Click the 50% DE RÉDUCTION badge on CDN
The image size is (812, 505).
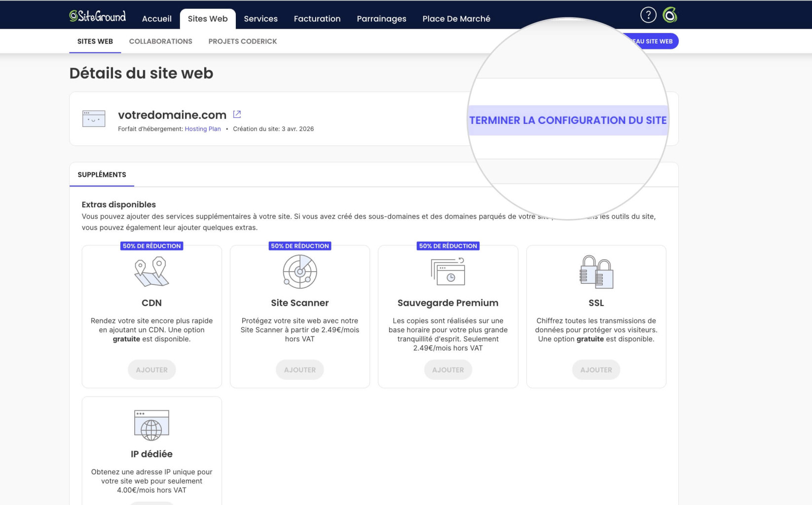(x=152, y=246)
